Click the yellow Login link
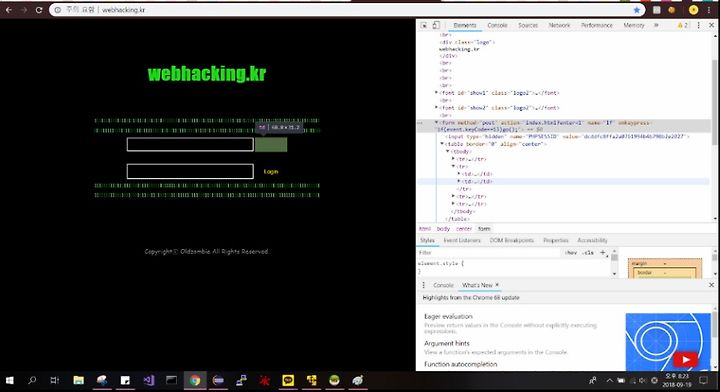 point(271,172)
